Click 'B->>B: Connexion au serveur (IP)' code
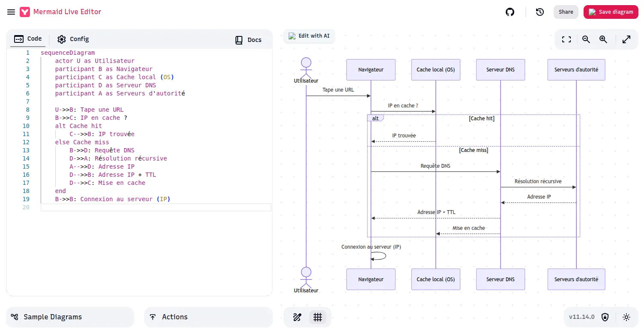This screenshot has height=333, width=644. [x=113, y=199]
